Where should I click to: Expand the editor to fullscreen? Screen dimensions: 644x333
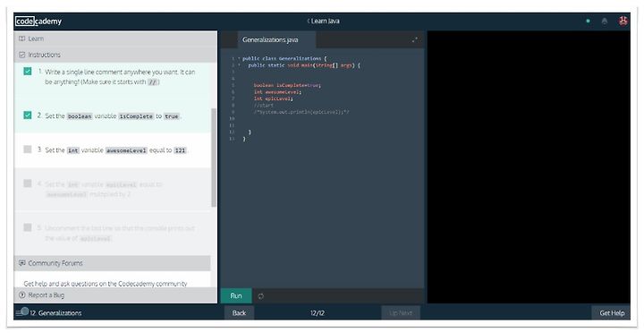pos(415,40)
